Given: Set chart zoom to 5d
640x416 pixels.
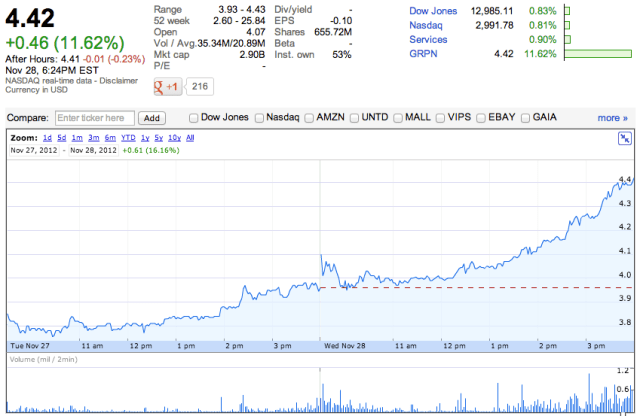Looking at the screenshot, I should point(62,138).
